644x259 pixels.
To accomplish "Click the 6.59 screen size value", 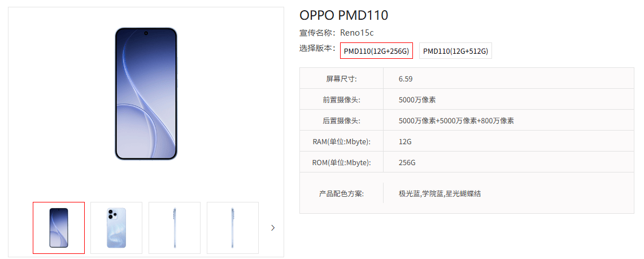I will (x=406, y=79).
